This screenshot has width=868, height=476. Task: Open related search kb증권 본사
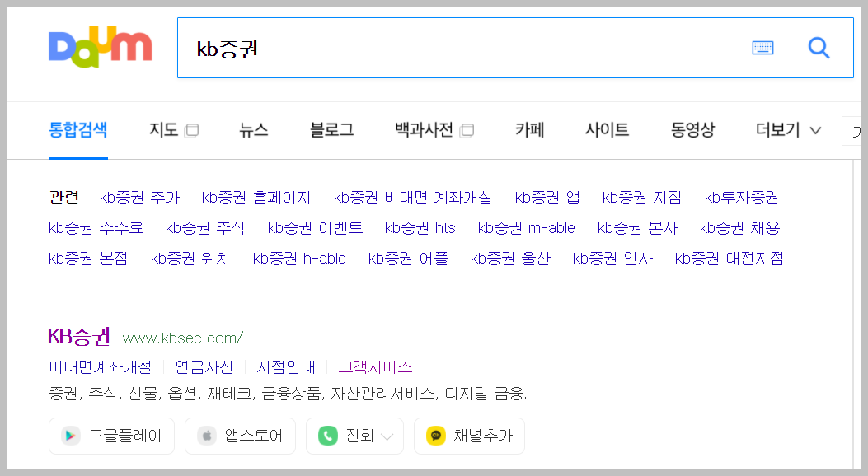point(637,228)
